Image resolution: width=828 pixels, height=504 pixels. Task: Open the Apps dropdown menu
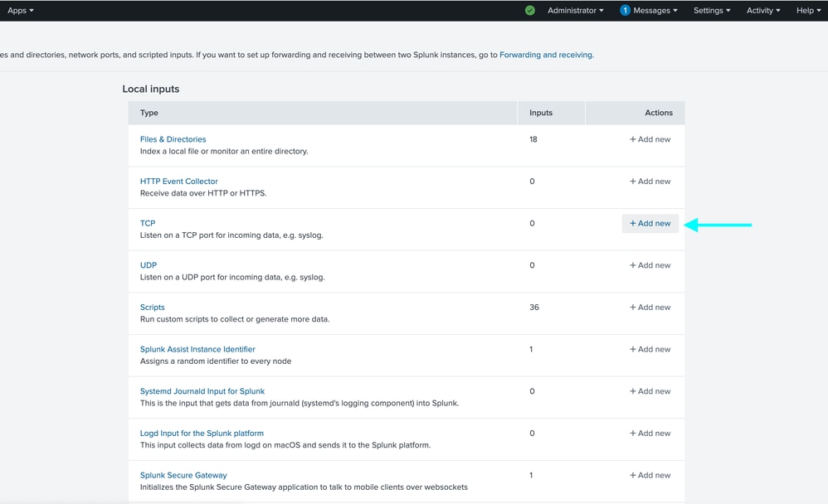[21, 11]
